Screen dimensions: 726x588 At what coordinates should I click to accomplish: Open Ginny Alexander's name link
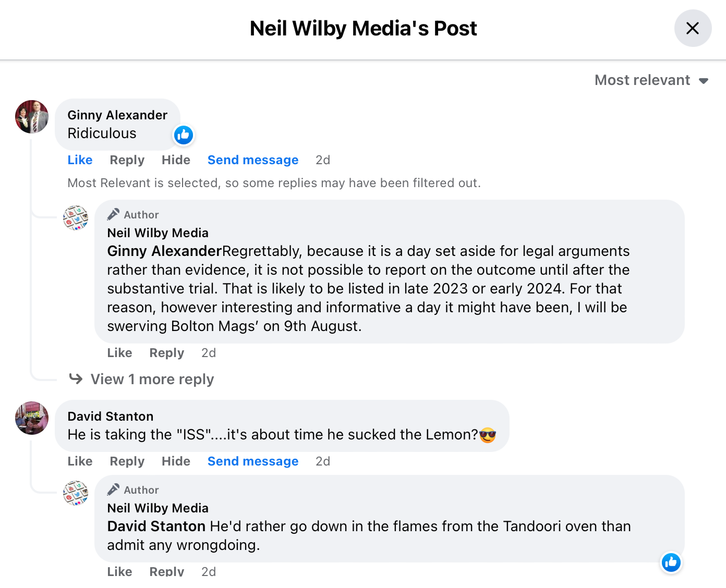tap(117, 115)
